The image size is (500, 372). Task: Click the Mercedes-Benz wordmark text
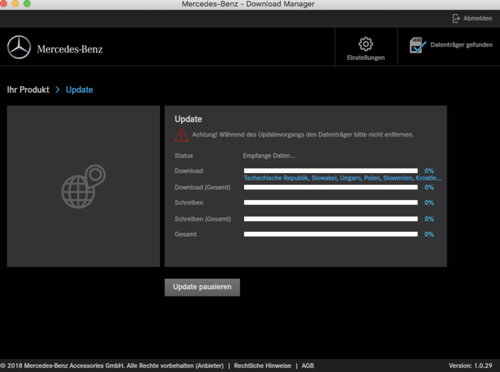click(70, 49)
